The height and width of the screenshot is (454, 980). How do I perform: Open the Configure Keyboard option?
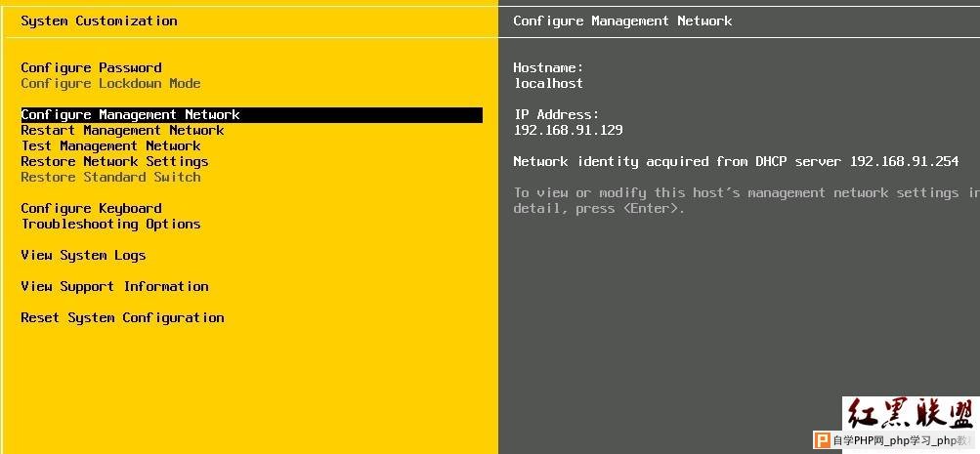[91, 208]
